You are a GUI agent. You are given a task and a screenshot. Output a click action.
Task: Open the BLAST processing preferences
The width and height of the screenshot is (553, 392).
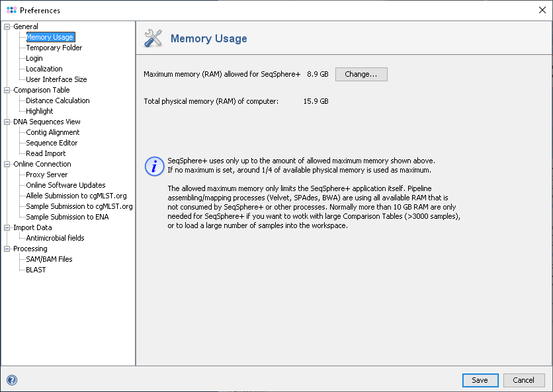36,270
